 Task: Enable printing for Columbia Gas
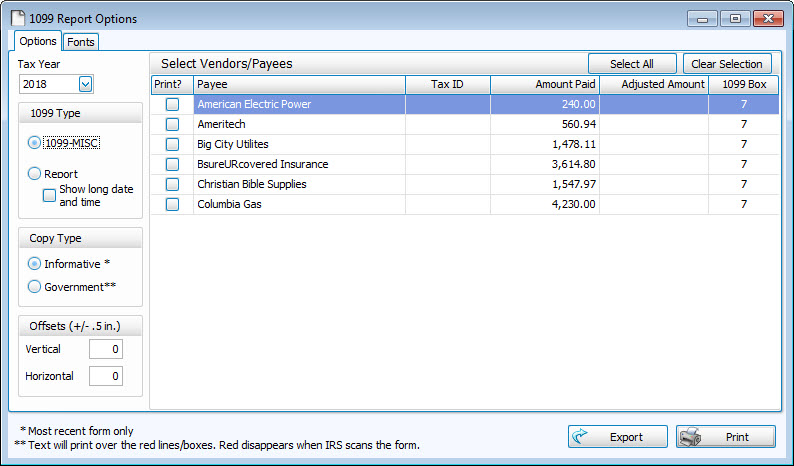pos(172,204)
